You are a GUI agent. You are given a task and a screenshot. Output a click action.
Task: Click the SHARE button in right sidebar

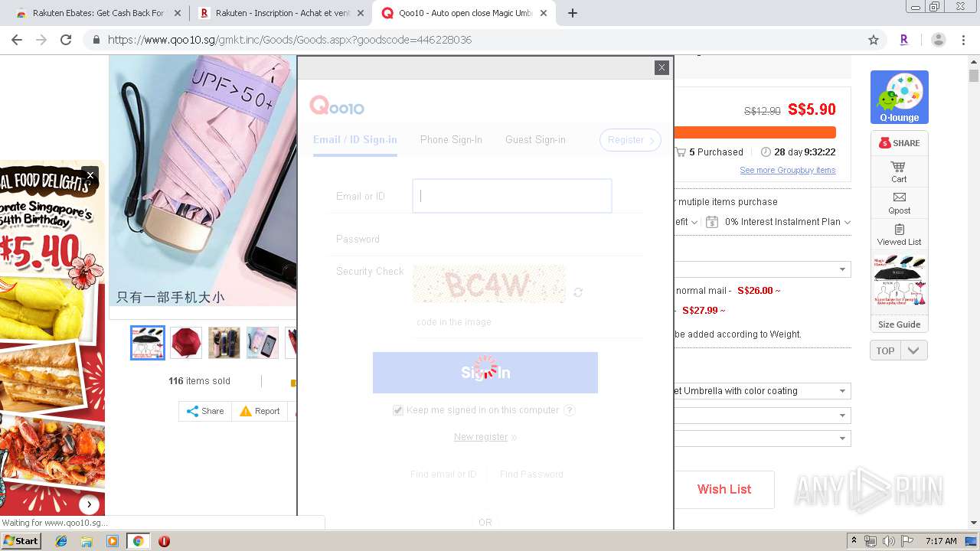tap(899, 143)
